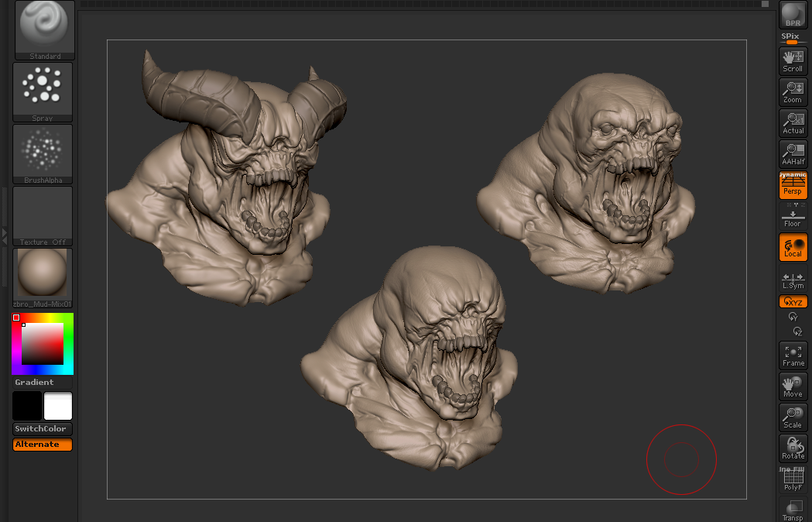
Task: Toggle the Alternate button
Action: click(43, 445)
